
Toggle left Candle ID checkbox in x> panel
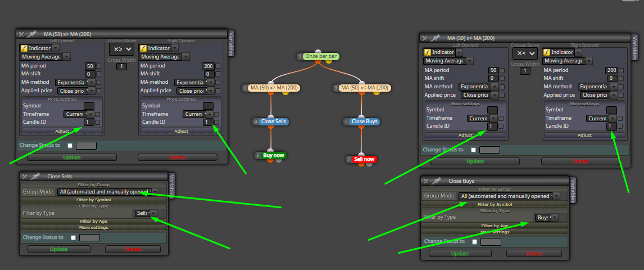[97, 122]
